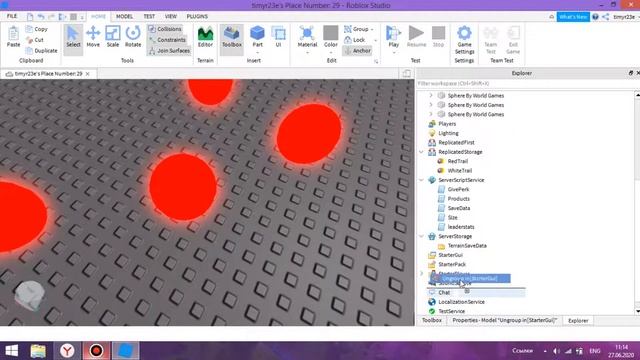Click the Undo arrow in quick access bar
Image resolution: width=640 pixels, height=360 pixels.
click(x=41, y=17)
